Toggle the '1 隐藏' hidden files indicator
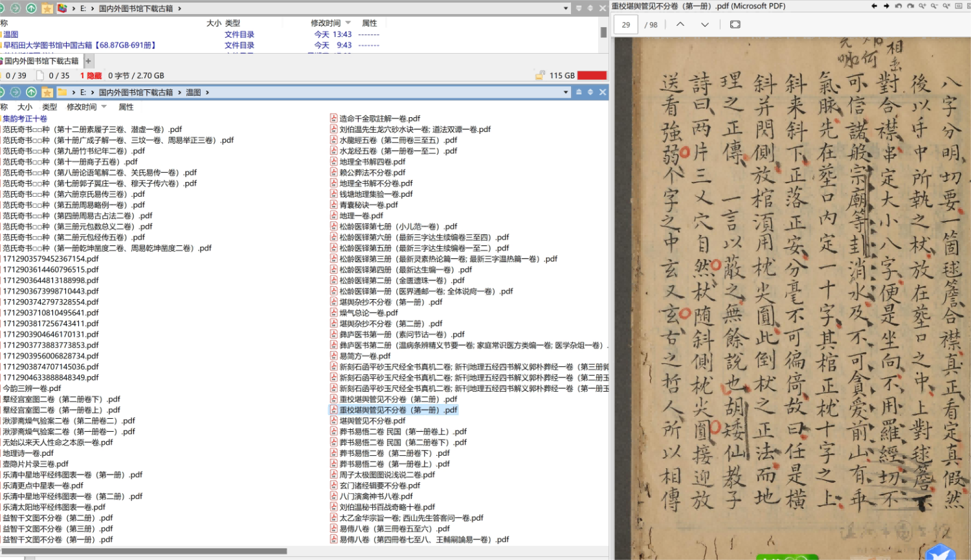This screenshot has width=971, height=560. click(x=91, y=76)
